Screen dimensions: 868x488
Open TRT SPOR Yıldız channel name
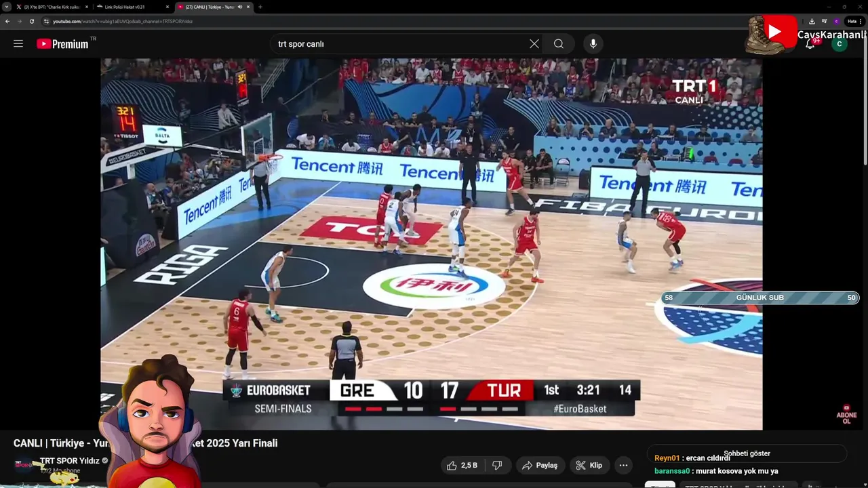click(x=70, y=461)
